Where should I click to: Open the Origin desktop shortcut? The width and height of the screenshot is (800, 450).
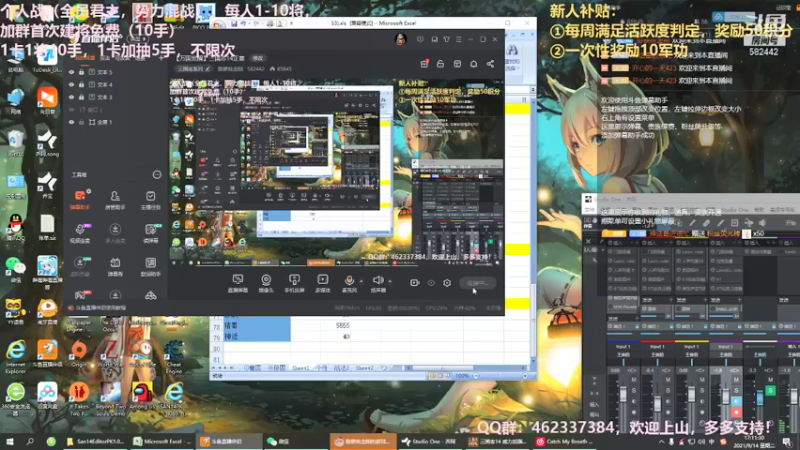(x=79, y=354)
